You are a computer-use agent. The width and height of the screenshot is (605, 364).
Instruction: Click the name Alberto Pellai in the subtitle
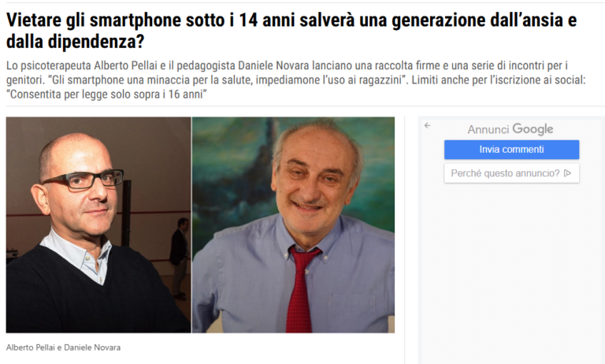point(125,65)
